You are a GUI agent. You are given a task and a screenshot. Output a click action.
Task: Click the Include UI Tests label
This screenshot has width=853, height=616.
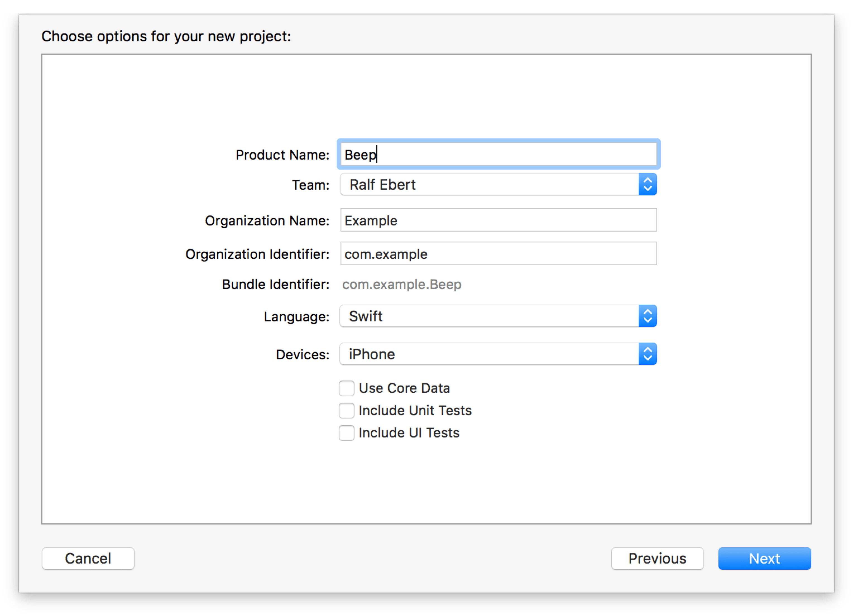click(x=409, y=433)
